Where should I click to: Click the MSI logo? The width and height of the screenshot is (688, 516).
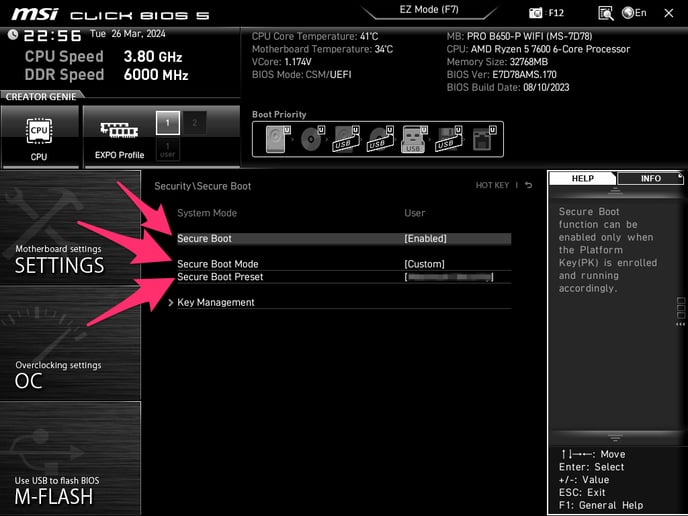click(35, 14)
